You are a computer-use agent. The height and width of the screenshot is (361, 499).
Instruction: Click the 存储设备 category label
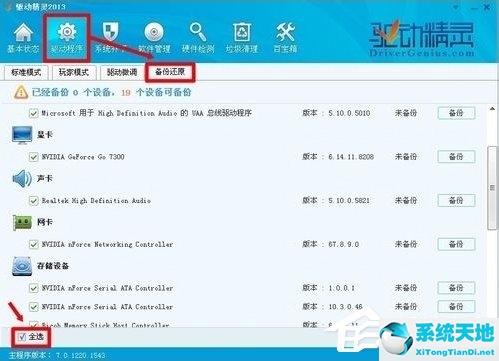point(53,266)
